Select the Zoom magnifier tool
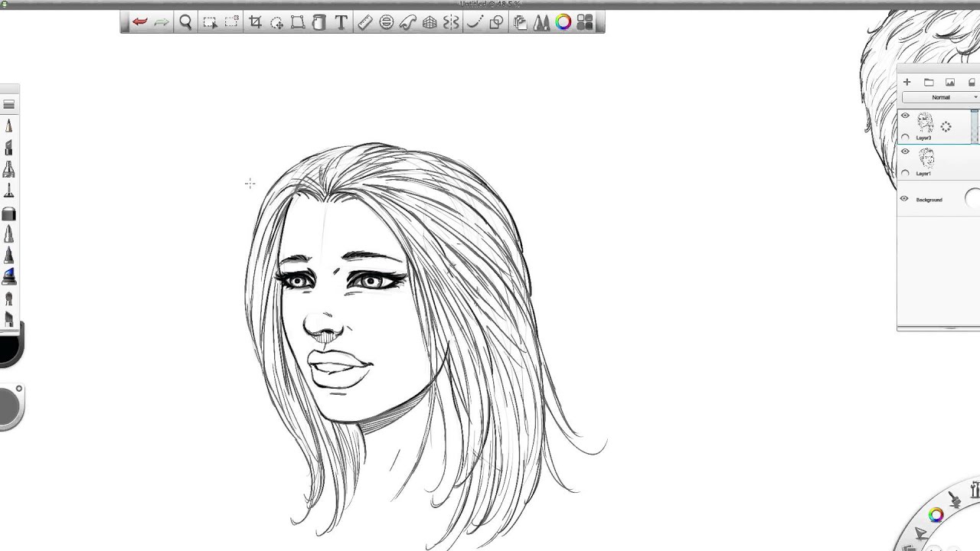 (x=185, y=22)
